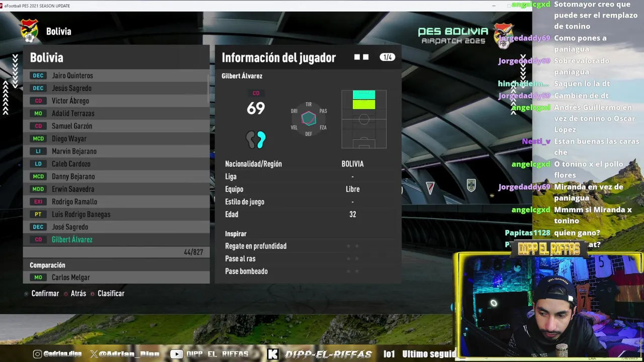Image resolution: width=644 pixels, height=362 pixels.
Task: Select Marvin Bejarano row
Action: coord(115,151)
